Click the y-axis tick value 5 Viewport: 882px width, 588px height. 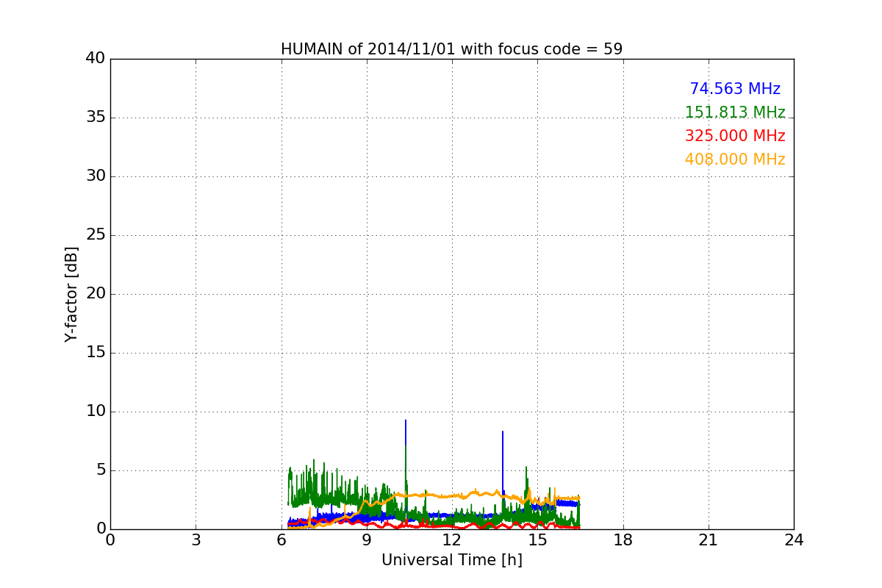100,470
